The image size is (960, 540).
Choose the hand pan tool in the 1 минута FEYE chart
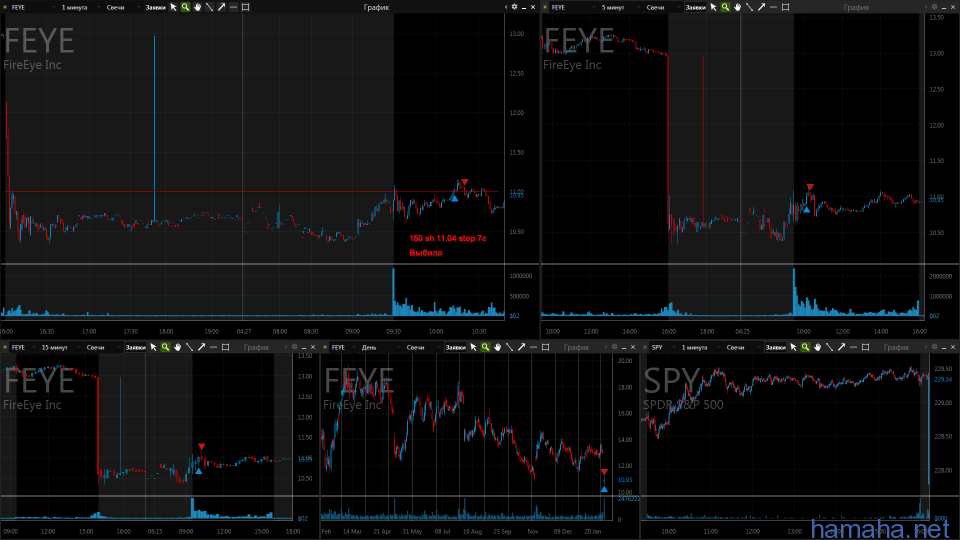(x=197, y=7)
